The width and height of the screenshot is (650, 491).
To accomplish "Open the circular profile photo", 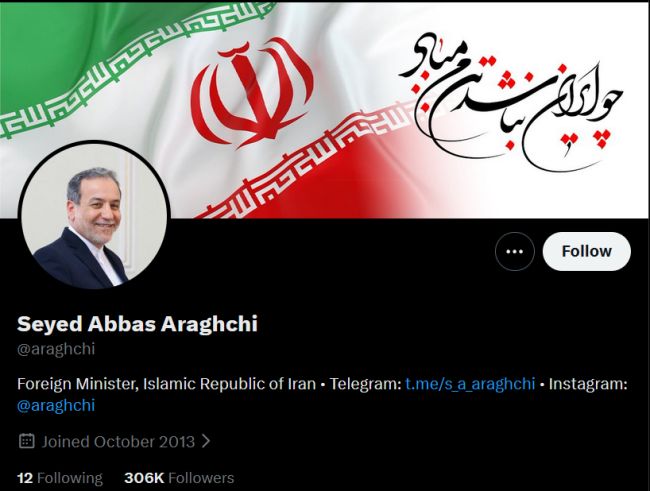I will click(x=94, y=215).
